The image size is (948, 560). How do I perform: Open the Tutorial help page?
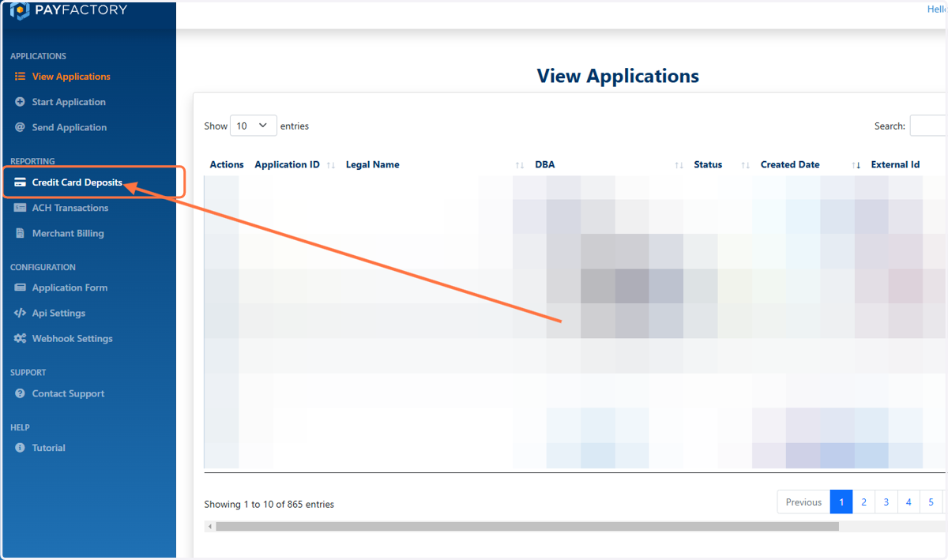tap(48, 448)
